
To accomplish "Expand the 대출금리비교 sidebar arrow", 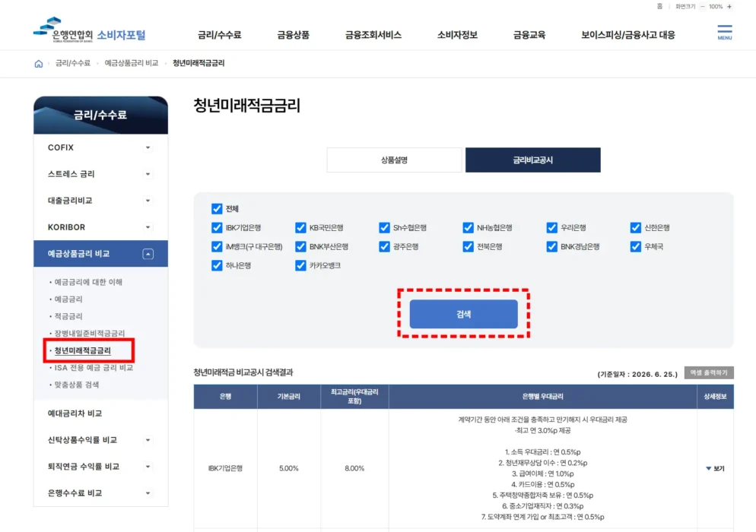I will [x=148, y=201].
